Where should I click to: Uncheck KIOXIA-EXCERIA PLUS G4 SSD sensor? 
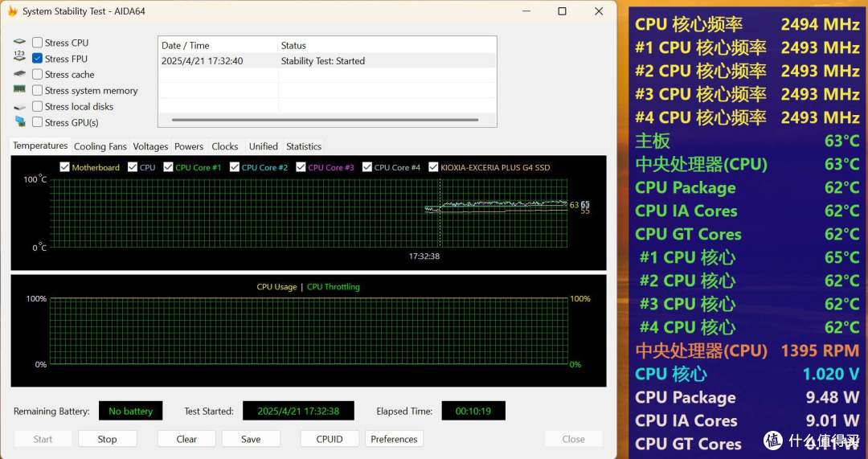pyautogui.click(x=433, y=167)
